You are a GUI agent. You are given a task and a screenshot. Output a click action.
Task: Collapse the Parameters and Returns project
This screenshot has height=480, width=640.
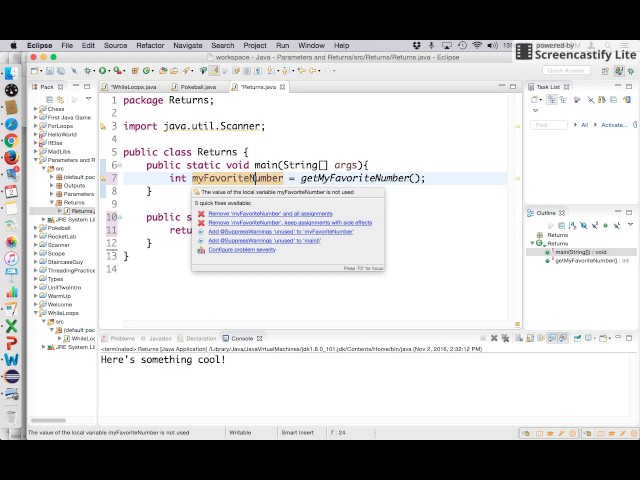[36, 160]
